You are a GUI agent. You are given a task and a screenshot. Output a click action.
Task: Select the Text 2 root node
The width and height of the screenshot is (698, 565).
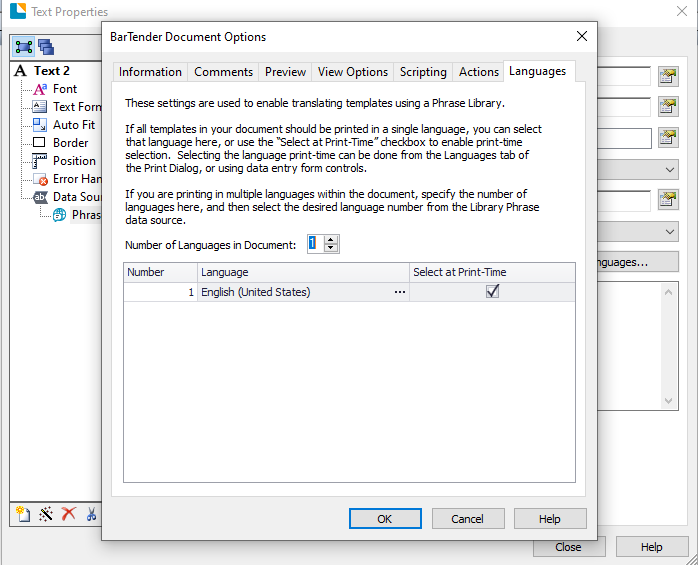[52, 71]
